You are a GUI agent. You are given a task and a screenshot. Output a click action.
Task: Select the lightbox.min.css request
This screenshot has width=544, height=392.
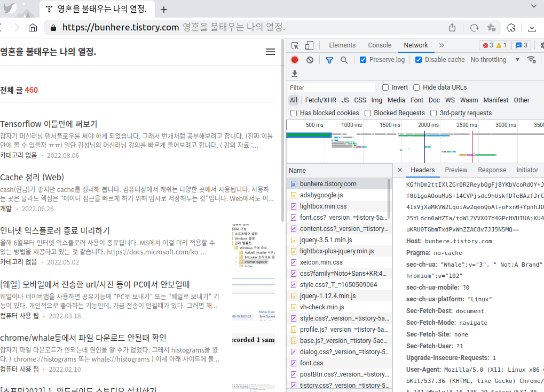pyautogui.click(x=338, y=206)
